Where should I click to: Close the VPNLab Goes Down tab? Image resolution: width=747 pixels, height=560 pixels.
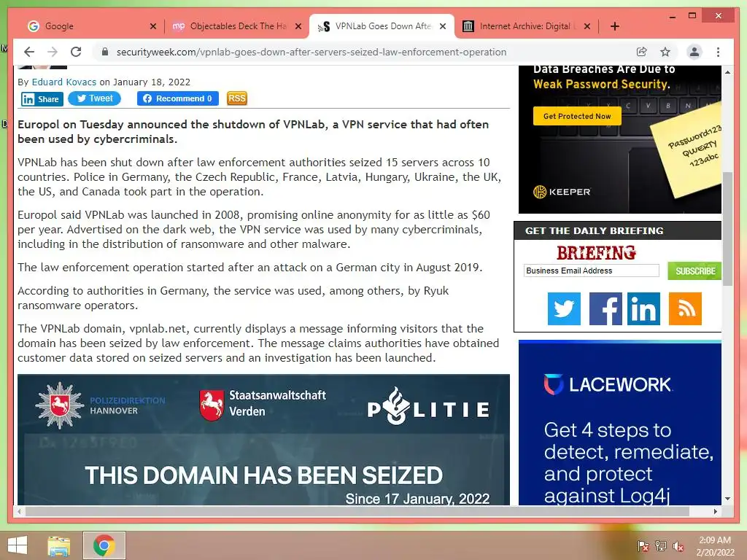443,26
